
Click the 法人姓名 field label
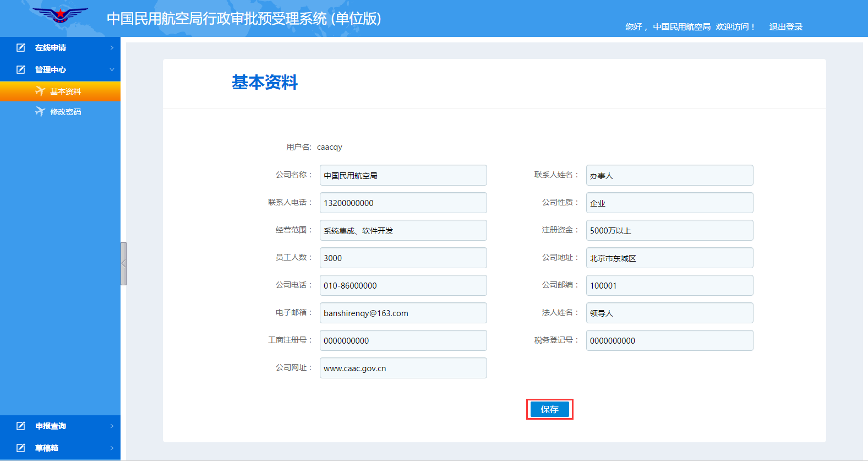tap(560, 312)
